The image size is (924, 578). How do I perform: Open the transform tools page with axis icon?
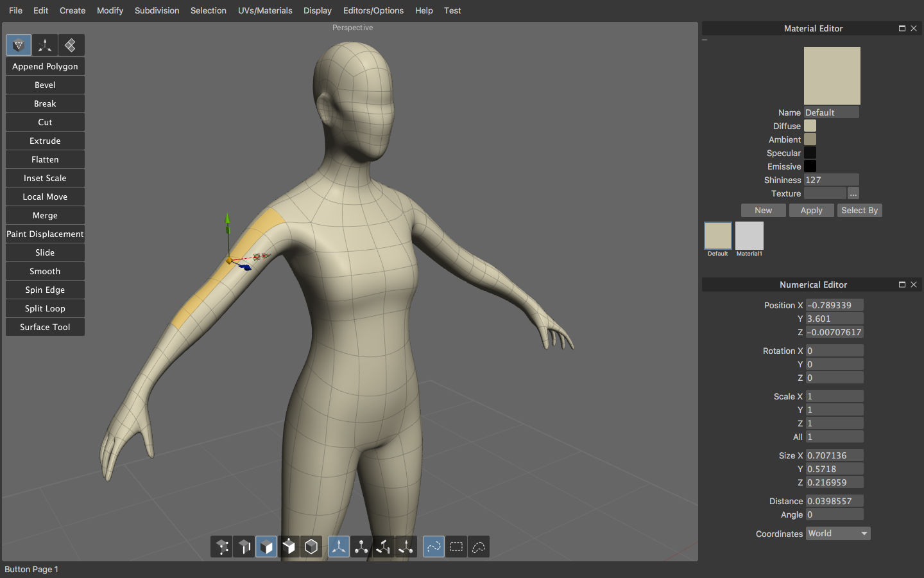pos(45,45)
